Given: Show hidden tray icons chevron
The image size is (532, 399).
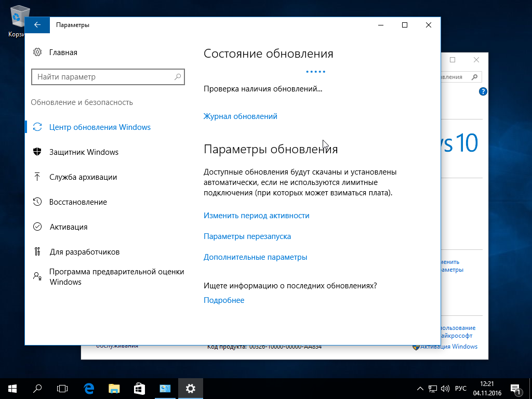Looking at the screenshot, I should point(420,389).
